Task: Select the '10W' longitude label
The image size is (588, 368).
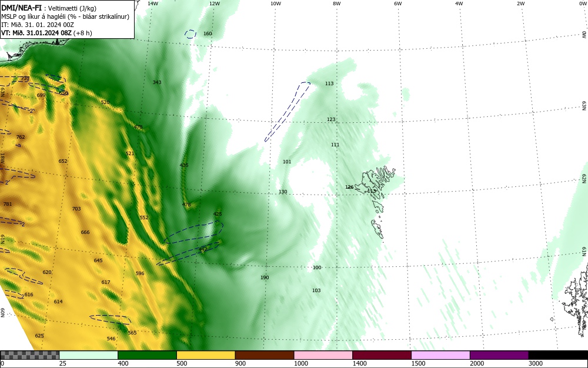Action: [276, 4]
